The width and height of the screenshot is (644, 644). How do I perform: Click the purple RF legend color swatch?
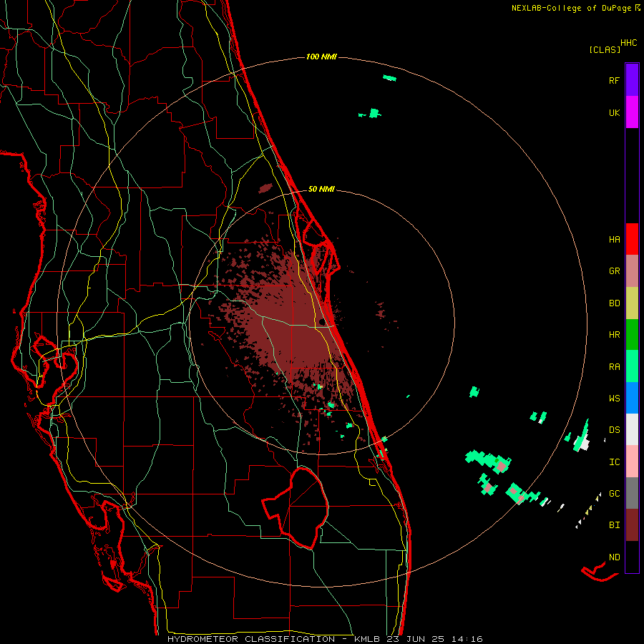click(632, 79)
